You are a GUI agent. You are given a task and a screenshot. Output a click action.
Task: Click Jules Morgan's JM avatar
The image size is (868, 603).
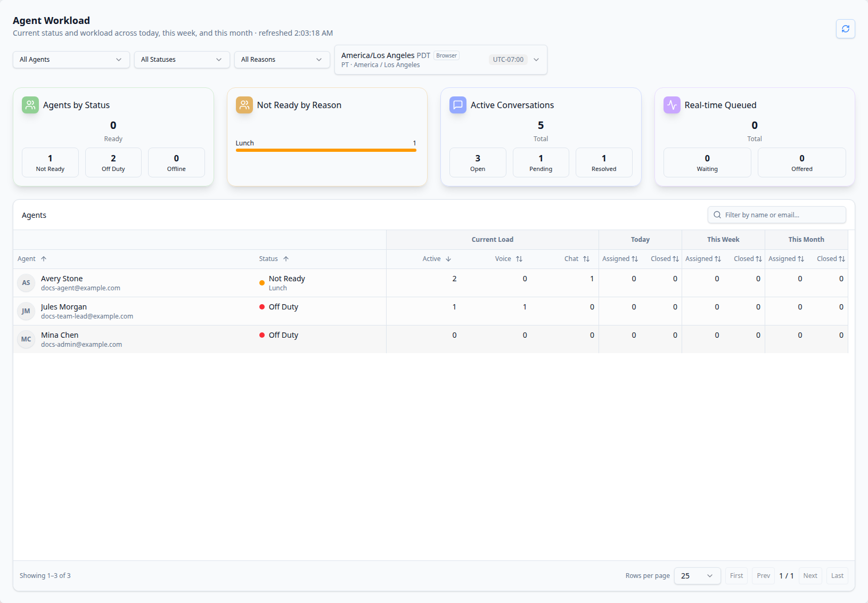(x=26, y=311)
